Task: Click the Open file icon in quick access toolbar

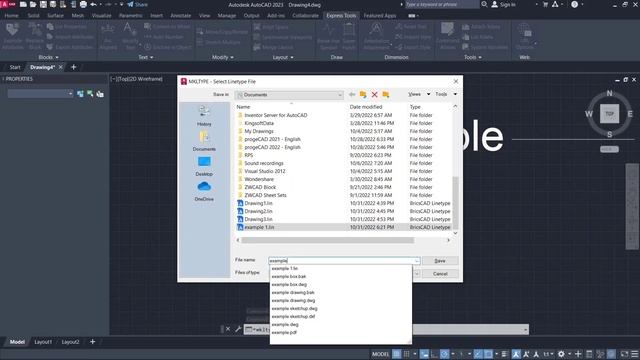Action: 33,4
